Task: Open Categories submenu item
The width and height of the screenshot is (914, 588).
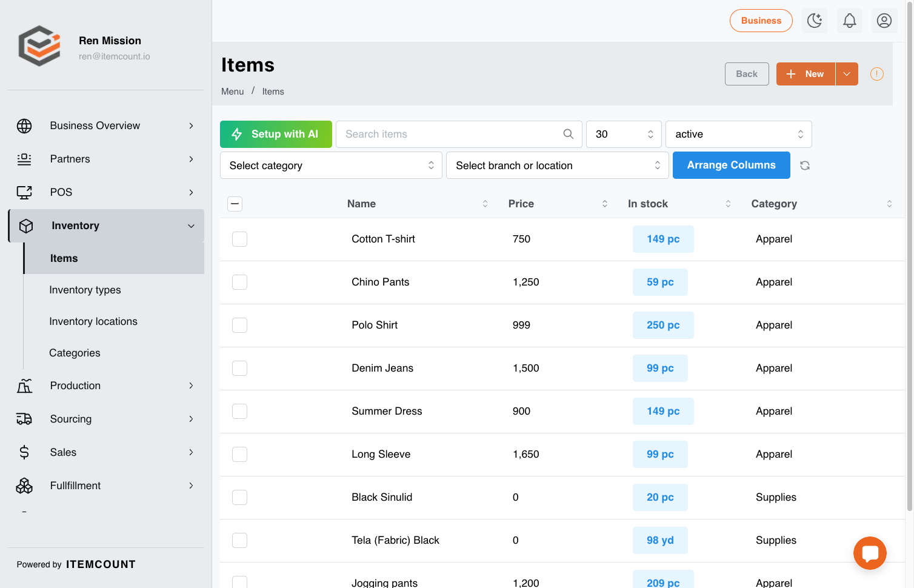Action: coord(75,353)
